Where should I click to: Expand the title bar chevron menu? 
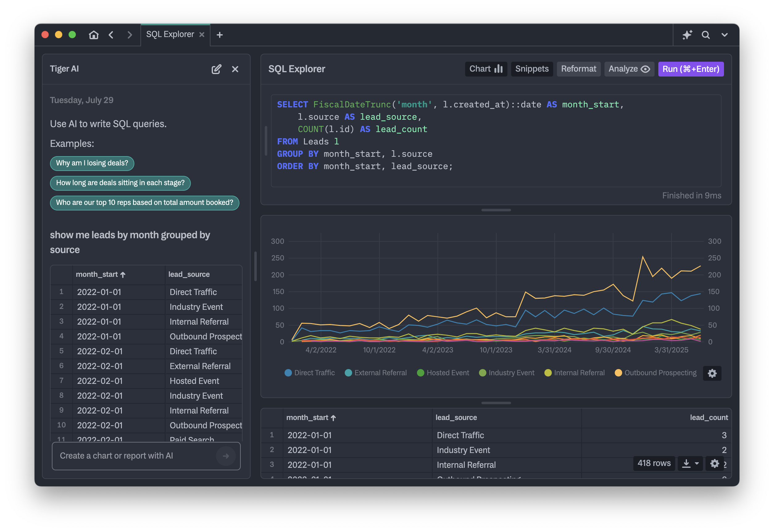[725, 35]
